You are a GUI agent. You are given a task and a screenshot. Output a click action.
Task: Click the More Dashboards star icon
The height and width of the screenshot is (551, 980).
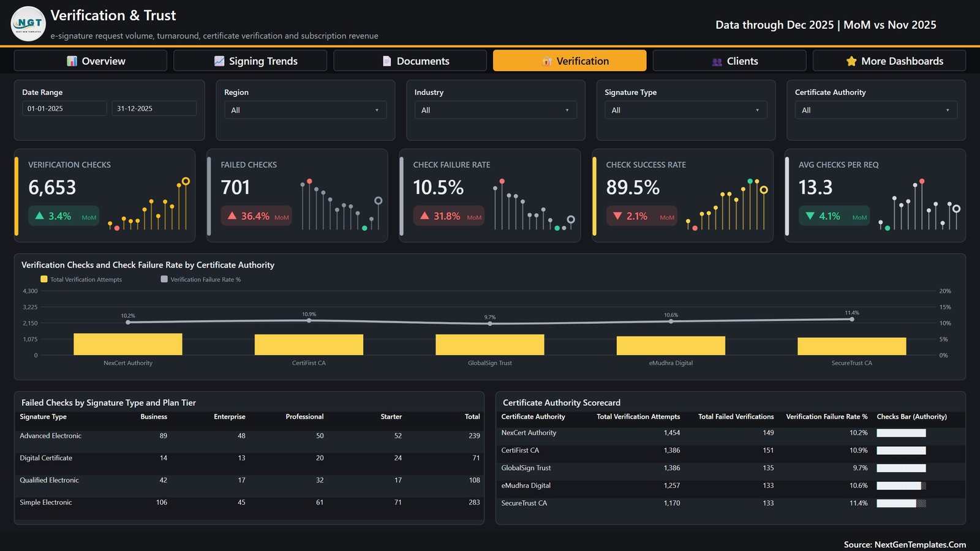pos(851,61)
